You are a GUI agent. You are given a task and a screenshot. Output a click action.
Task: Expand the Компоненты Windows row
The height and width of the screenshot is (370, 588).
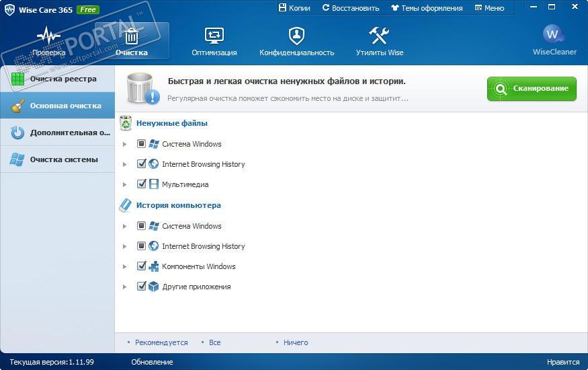pos(125,267)
